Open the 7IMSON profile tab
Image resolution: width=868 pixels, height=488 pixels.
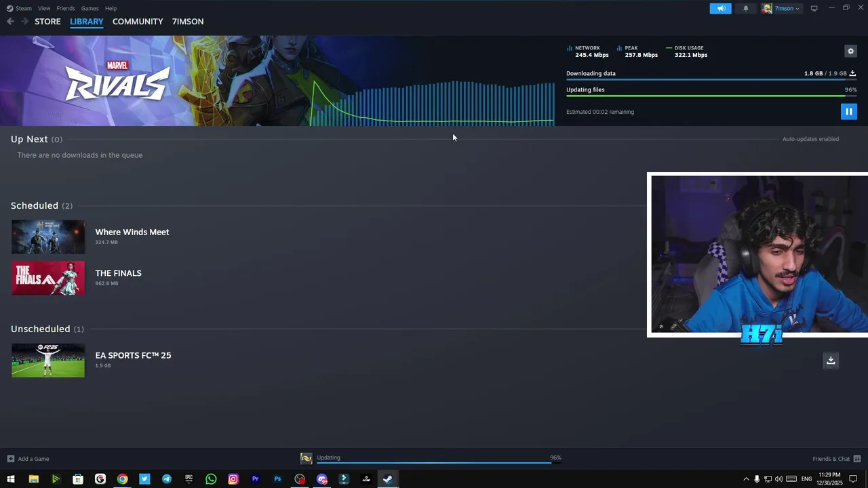coord(188,22)
